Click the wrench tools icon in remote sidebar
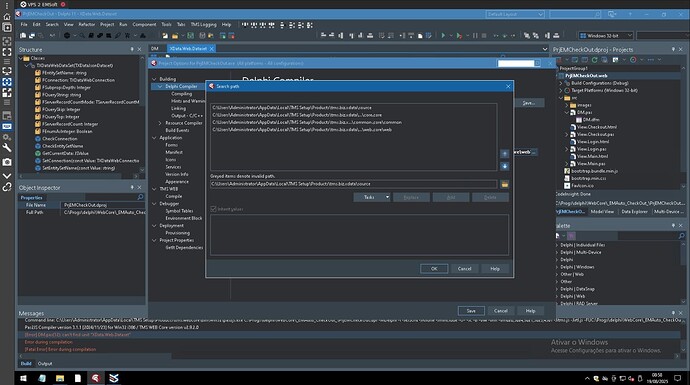The image size is (690, 385). 7,148
